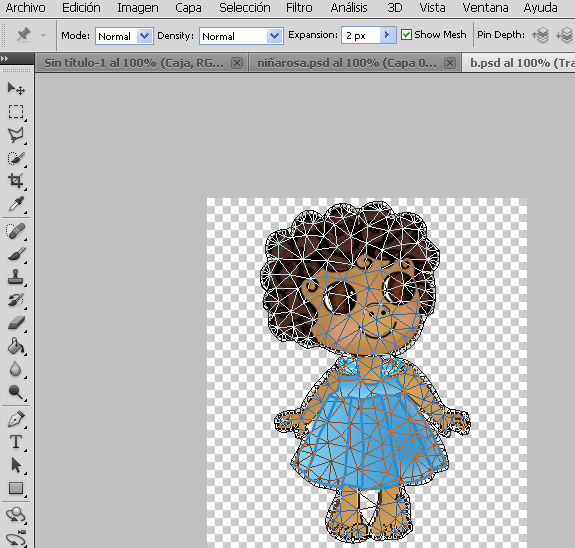575x548 pixels.
Task: Activate the Horizontal Type tool
Action: click(x=16, y=442)
